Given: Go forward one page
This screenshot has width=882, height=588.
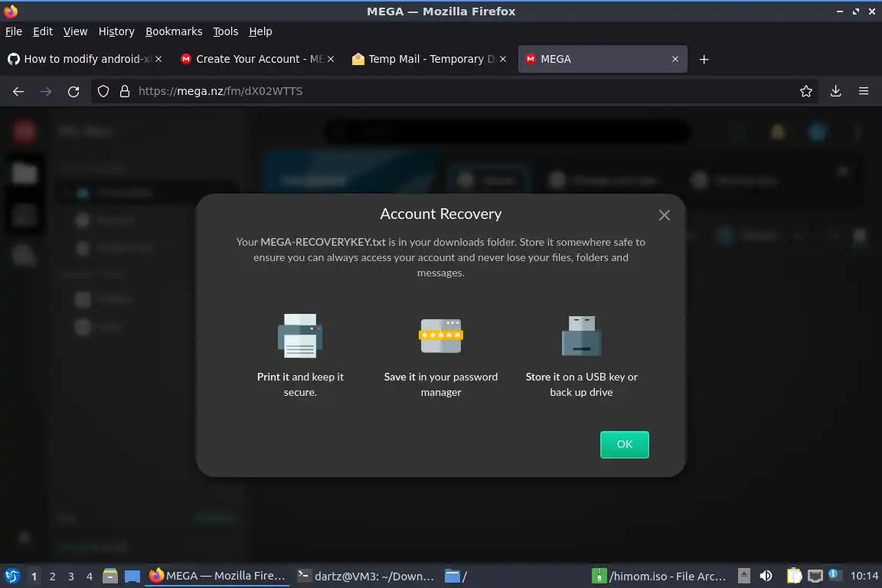Looking at the screenshot, I should point(46,91).
